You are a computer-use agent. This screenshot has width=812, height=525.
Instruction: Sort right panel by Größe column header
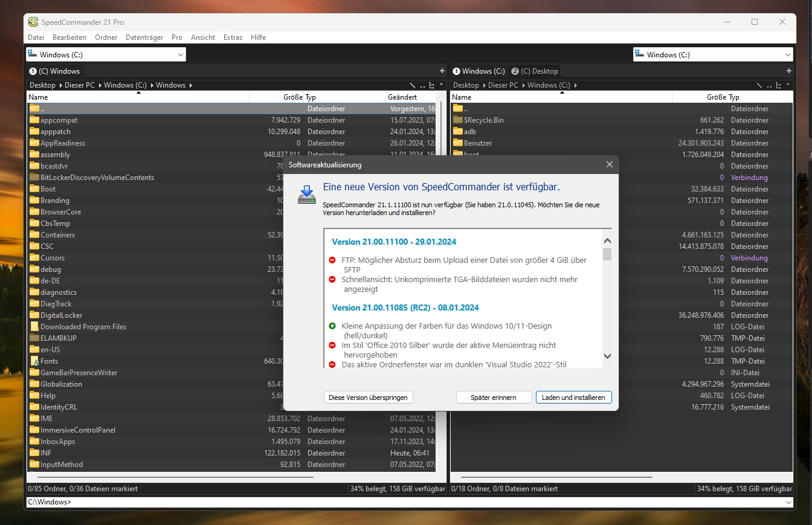(x=700, y=97)
